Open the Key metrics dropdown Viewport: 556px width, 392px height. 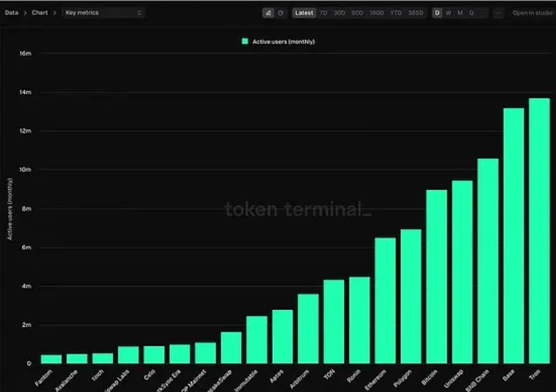click(x=103, y=13)
